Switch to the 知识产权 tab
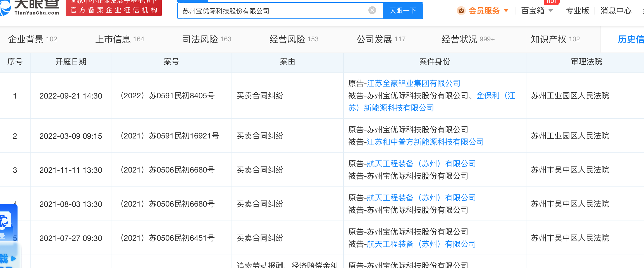644x268 pixels. pyautogui.click(x=555, y=39)
